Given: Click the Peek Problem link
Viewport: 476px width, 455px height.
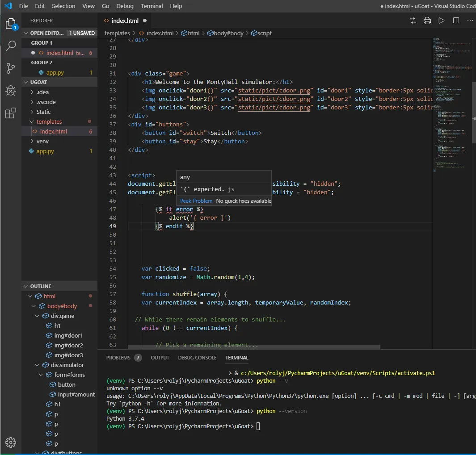Looking at the screenshot, I should (196, 201).
